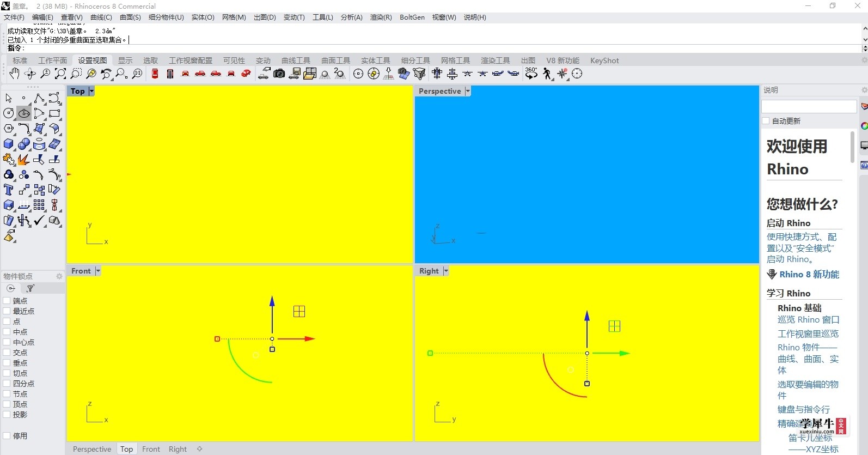This screenshot has width=868, height=455.
Task: Select the Pan (hand) view tool
Action: click(14, 74)
